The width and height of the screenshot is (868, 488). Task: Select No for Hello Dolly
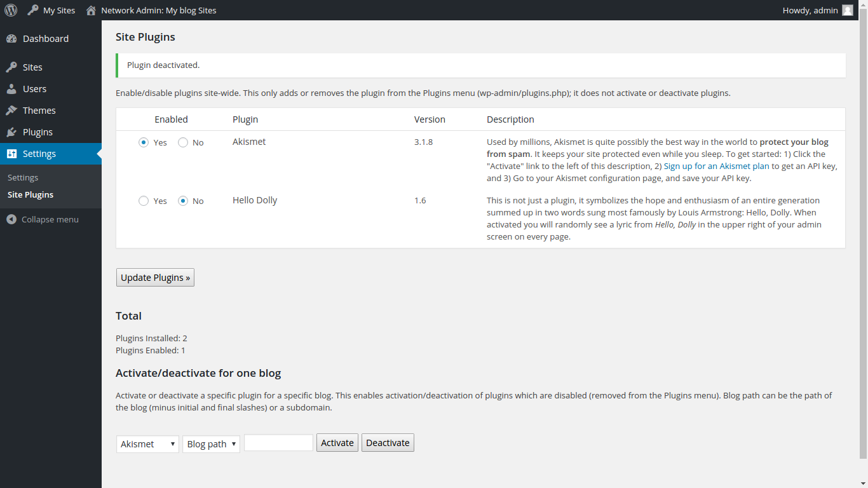coord(183,201)
